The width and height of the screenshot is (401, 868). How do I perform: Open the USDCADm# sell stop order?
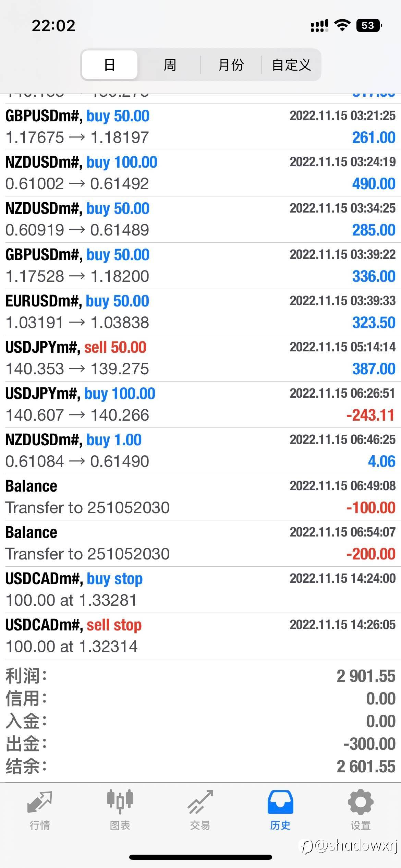point(200,636)
